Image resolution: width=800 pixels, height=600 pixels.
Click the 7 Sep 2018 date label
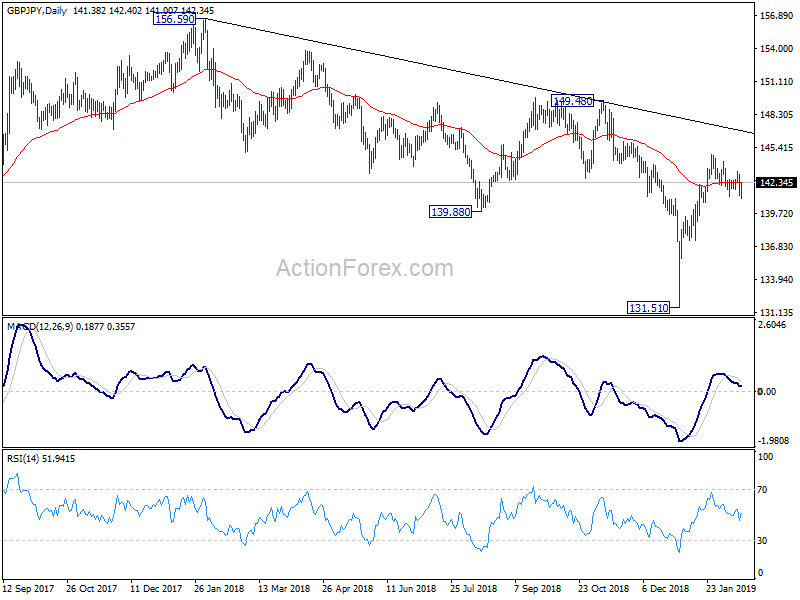[537, 588]
